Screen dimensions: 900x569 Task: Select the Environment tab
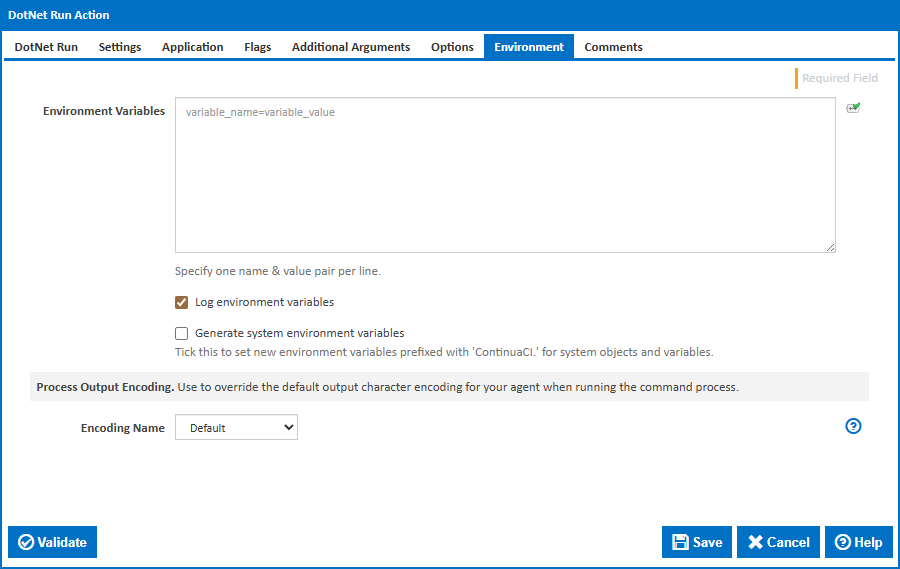pos(529,47)
